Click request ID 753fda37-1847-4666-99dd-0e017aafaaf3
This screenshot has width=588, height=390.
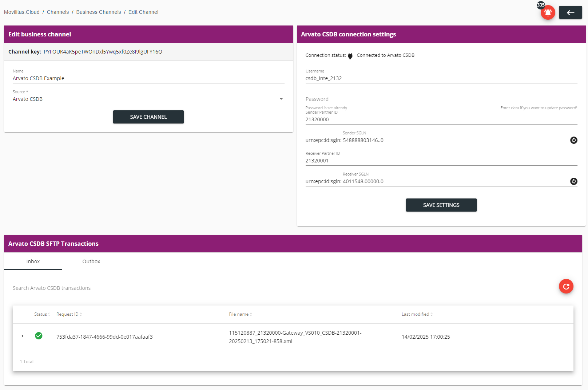point(104,337)
